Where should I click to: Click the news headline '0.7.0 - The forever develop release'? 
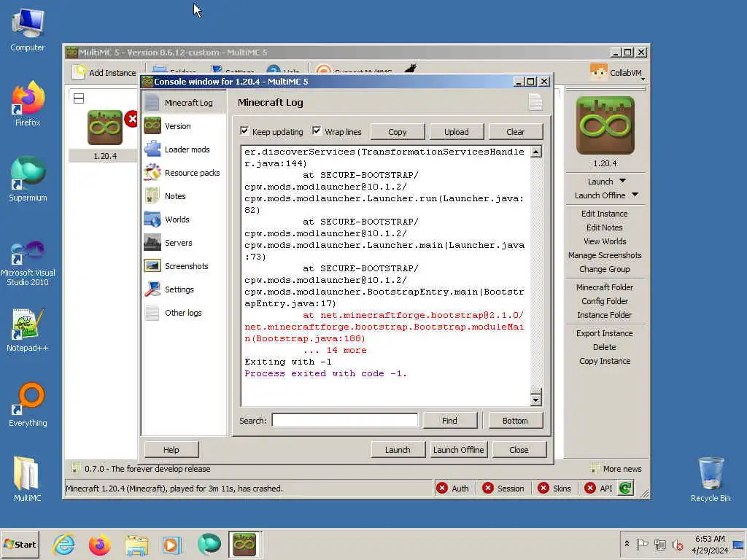click(x=147, y=469)
